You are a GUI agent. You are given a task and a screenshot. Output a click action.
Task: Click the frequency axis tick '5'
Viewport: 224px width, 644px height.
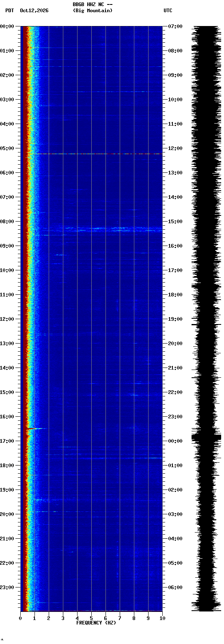tap(91, 618)
